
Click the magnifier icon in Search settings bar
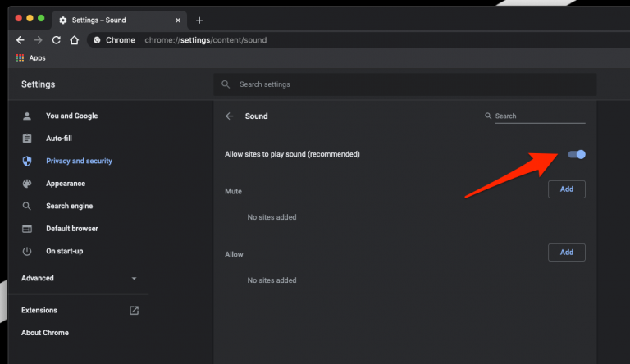(226, 84)
